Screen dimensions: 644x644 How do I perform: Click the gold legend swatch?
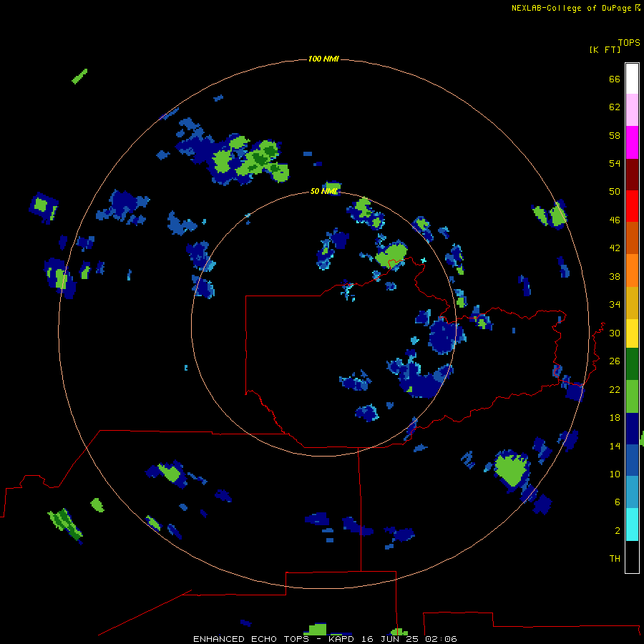click(632, 303)
